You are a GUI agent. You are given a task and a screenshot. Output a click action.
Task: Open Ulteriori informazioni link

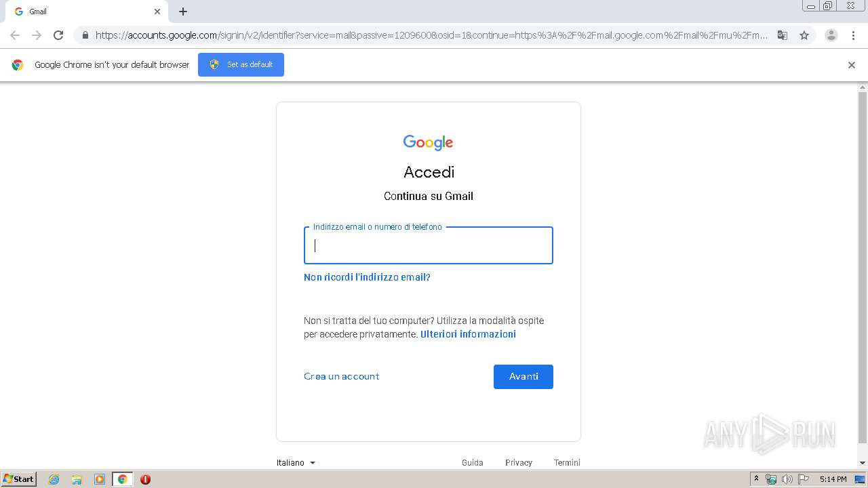coord(468,334)
